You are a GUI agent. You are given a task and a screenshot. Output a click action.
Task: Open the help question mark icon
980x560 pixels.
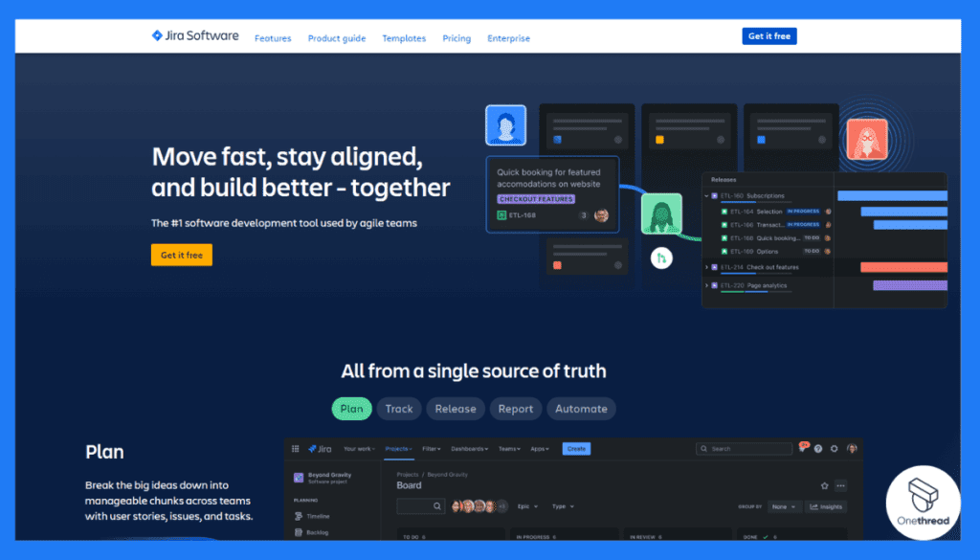[818, 449]
